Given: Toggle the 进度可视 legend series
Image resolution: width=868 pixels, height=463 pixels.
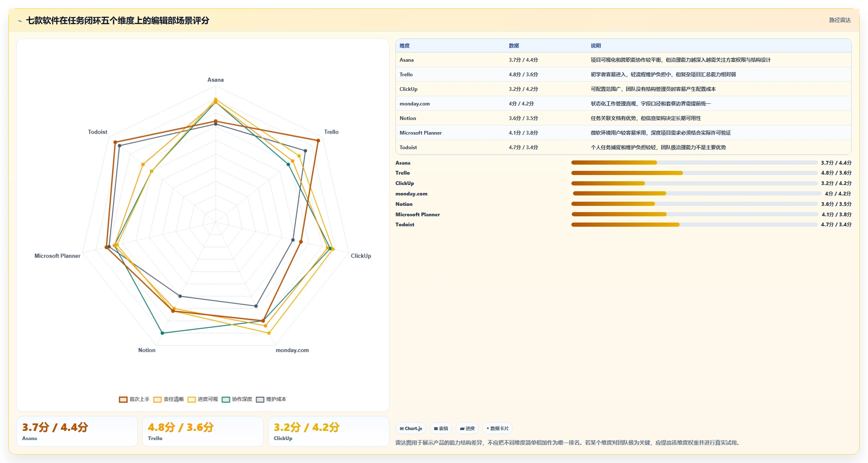Looking at the screenshot, I should tap(203, 399).
